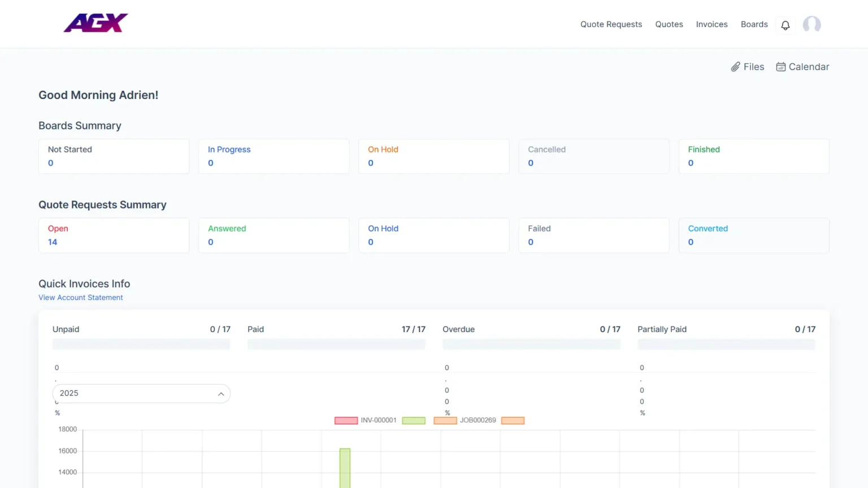The width and height of the screenshot is (868, 488).
Task: Open the Calendar view
Action: (x=802, y=67)
